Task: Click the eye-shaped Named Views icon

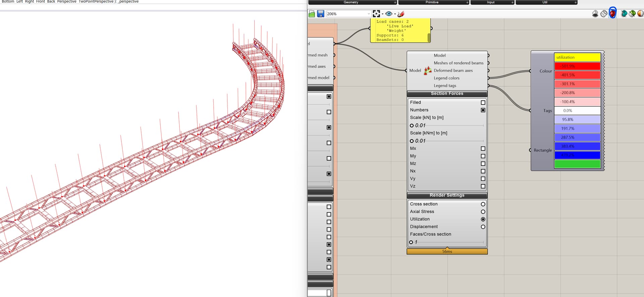Action: (x=389, y=14)
